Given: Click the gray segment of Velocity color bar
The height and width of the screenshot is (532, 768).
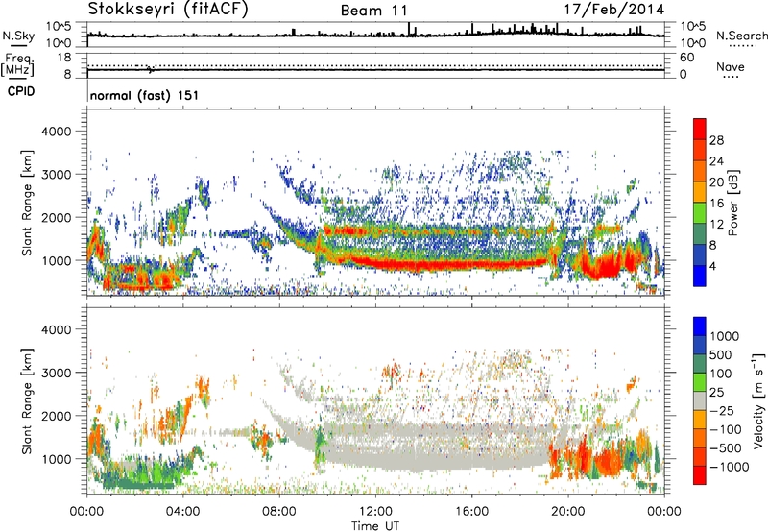Looking at the screenshot, I should tap(700, 400).
